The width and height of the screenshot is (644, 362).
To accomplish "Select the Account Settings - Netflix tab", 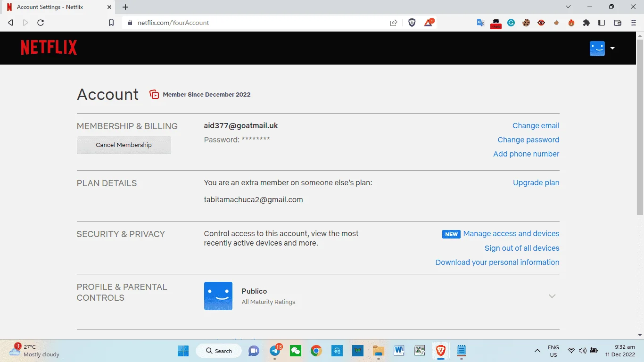I will [x=58, y=7].
